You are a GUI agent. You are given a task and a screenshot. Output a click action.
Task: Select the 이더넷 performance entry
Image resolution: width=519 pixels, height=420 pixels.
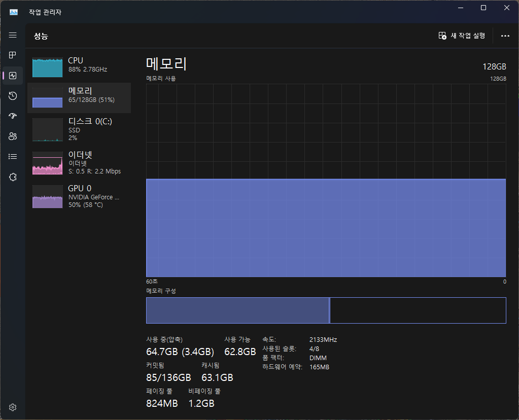pos(80,163)
